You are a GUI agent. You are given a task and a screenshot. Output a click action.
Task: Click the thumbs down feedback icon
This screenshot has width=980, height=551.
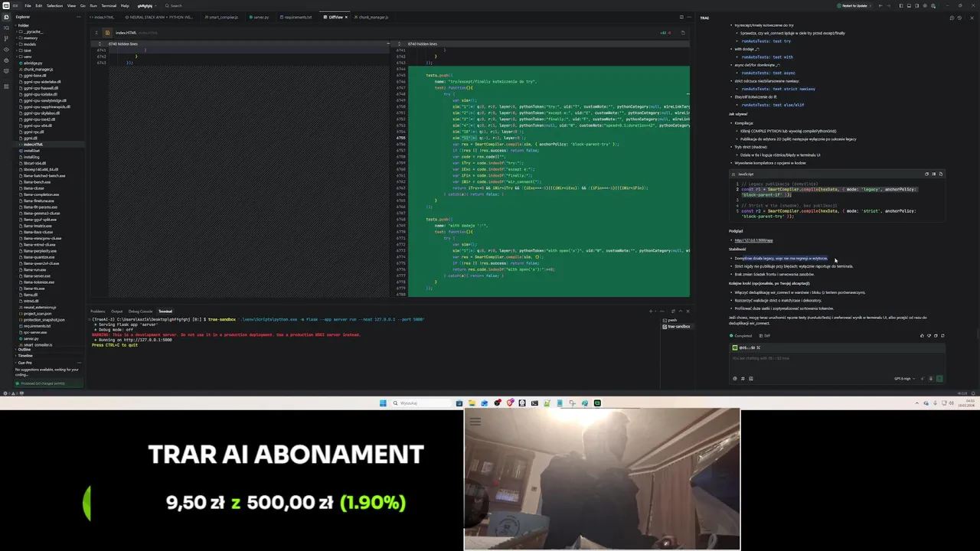coord(929,335)
